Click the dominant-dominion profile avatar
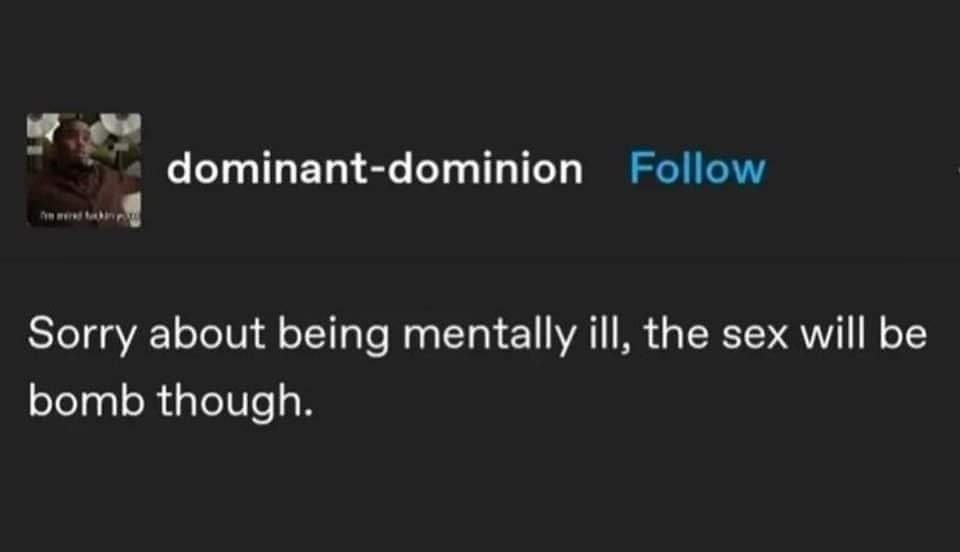The height and width of the screenshot is (552, 960). pos(84,170)
